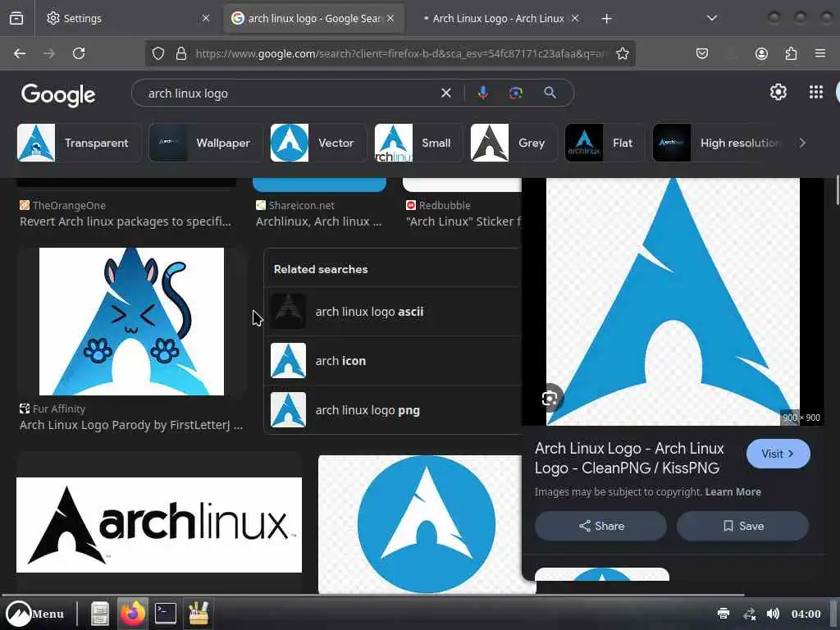Reload the current page
Screen dimensions: 840x630
(79, 53)
